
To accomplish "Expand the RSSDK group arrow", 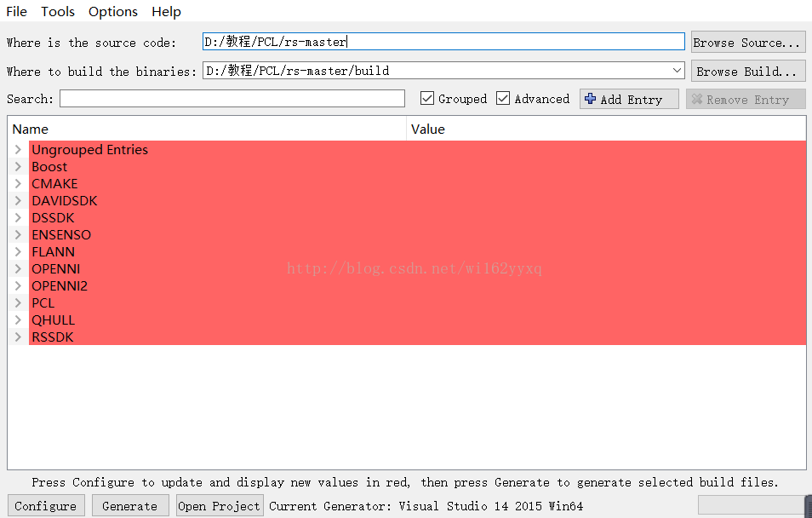I will (x=18, y=337).
